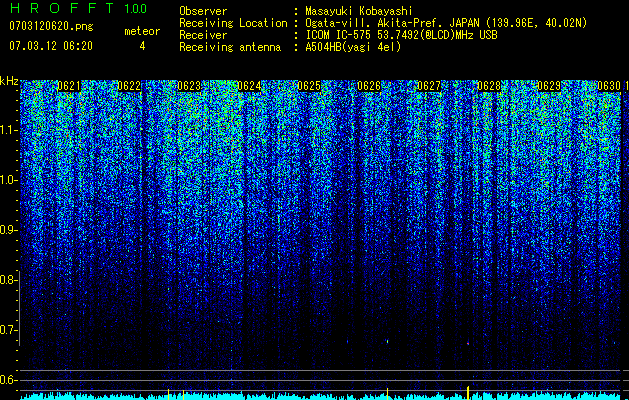Click the 1.0 kHz axis tick label
This screenshot has height=400, width=629.
tap(8, 180)
